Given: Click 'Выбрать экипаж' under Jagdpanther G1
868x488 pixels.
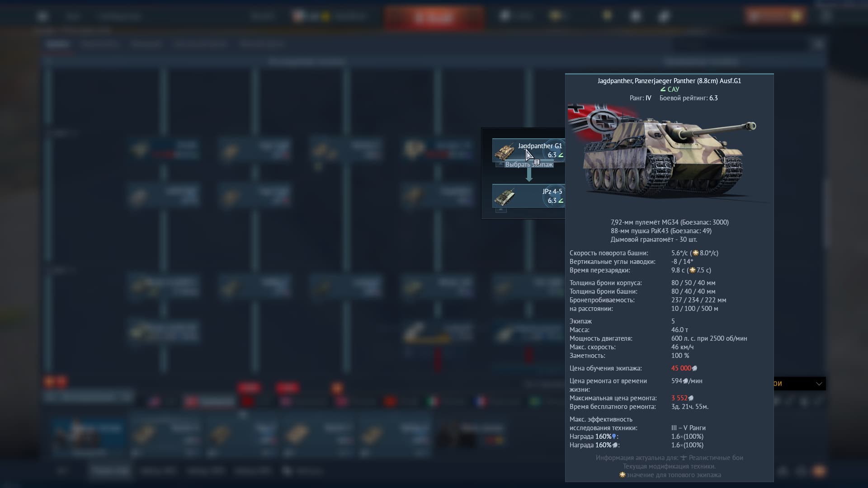Looking at the screenshot, I should point(529,164).
